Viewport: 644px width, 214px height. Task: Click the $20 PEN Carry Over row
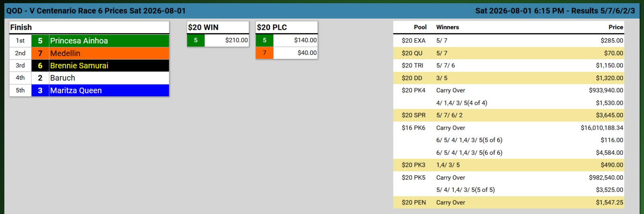point(509,202)
